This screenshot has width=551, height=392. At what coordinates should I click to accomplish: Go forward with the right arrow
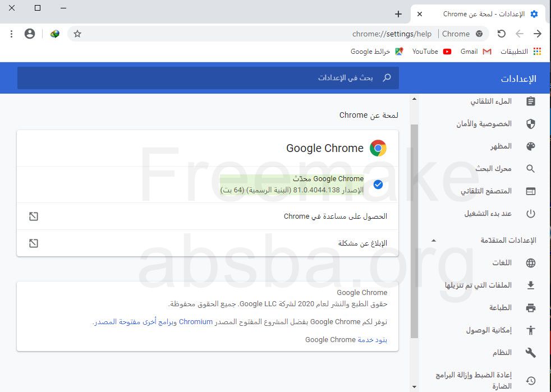pos(538,34)
